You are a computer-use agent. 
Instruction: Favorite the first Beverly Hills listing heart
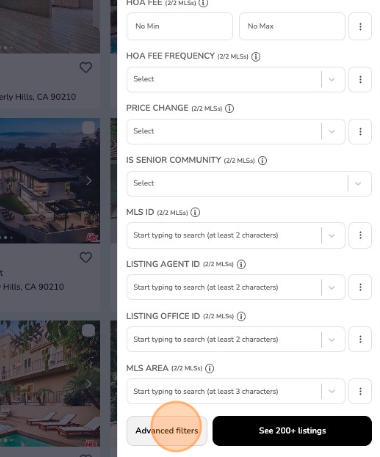(x=86, y=67)
